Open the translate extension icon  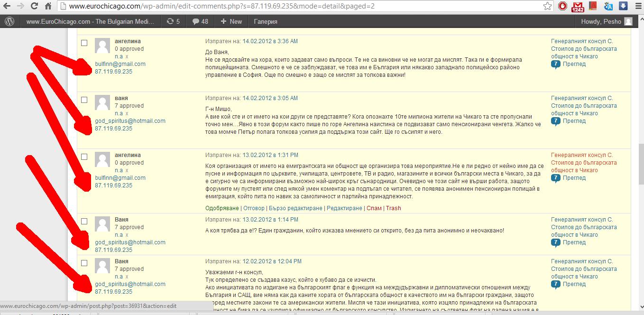pos(608,7)
